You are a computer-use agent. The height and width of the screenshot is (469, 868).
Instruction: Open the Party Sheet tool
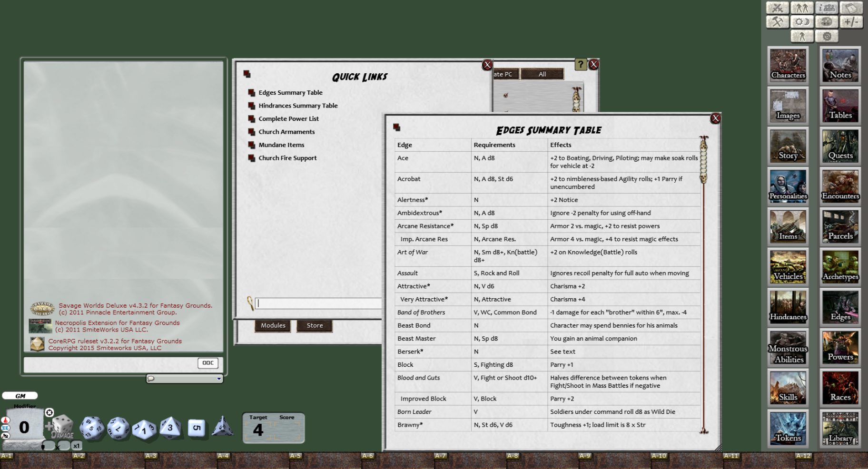click(802, 8)
